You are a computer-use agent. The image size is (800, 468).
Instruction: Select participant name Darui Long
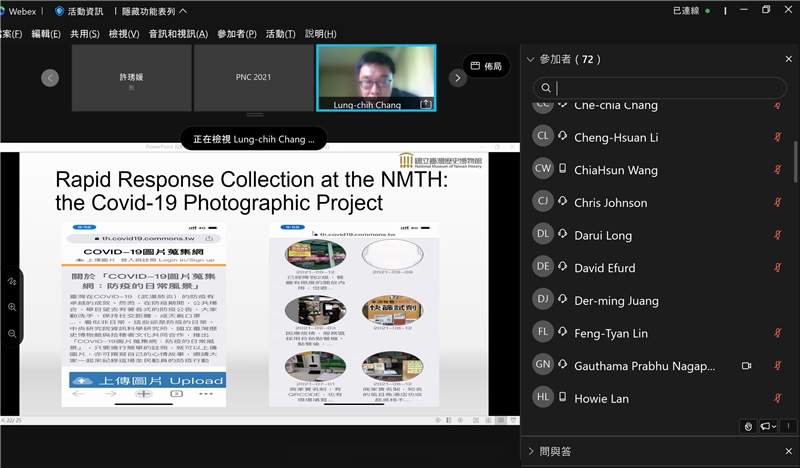[603, 235]
